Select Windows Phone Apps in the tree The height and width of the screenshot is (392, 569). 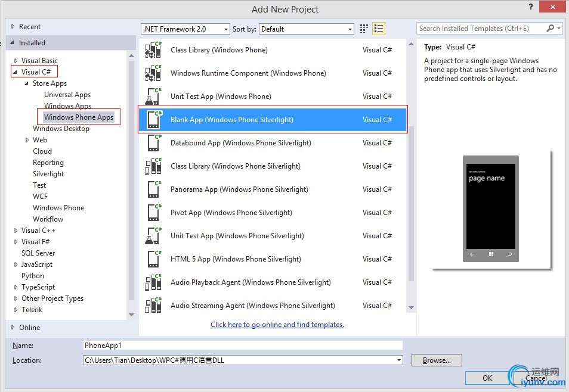click(x=79, y=117)
